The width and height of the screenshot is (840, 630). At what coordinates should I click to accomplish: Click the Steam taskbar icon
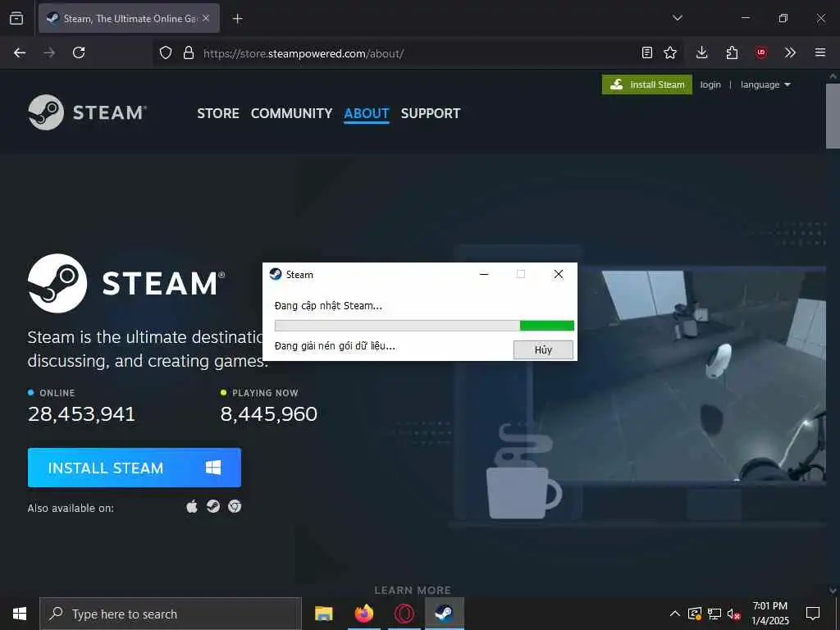444,614
